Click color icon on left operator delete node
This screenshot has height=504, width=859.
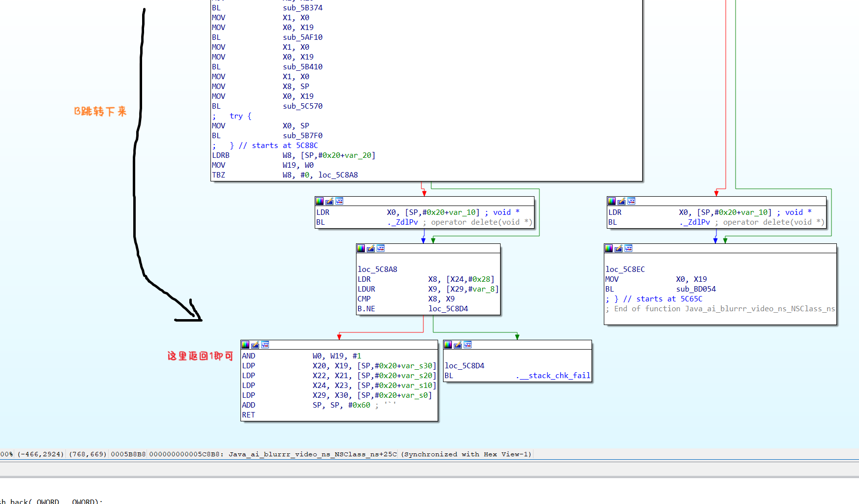click(320, 201)
